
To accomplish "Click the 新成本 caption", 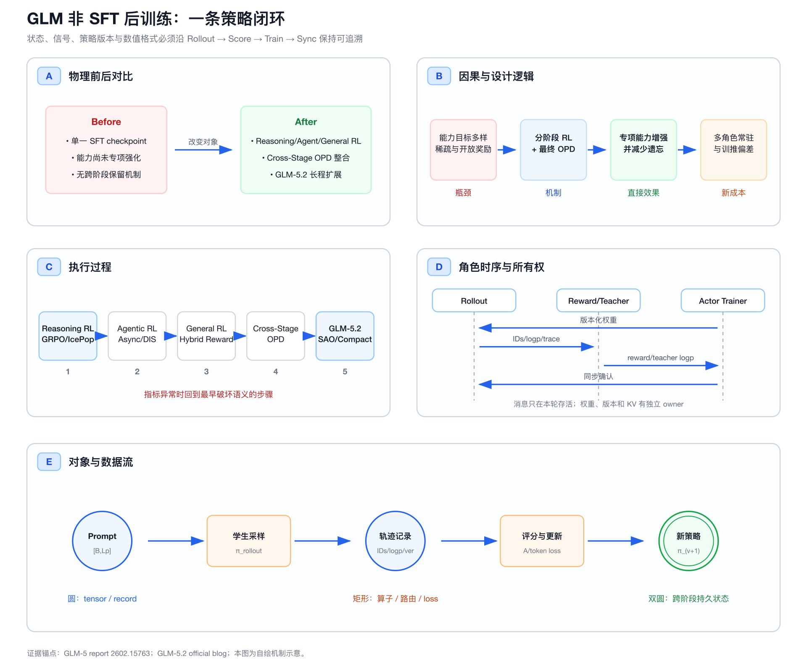I will click(734, 193).
